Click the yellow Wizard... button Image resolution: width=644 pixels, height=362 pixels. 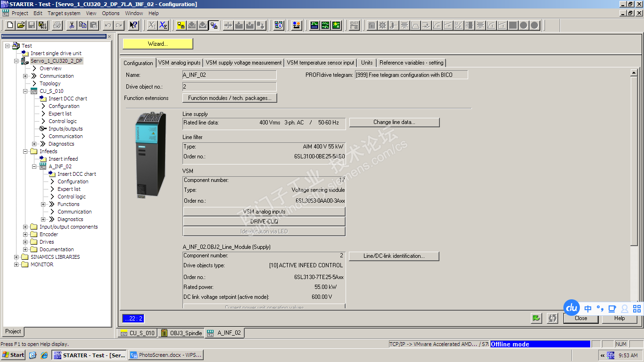[158, 44]
